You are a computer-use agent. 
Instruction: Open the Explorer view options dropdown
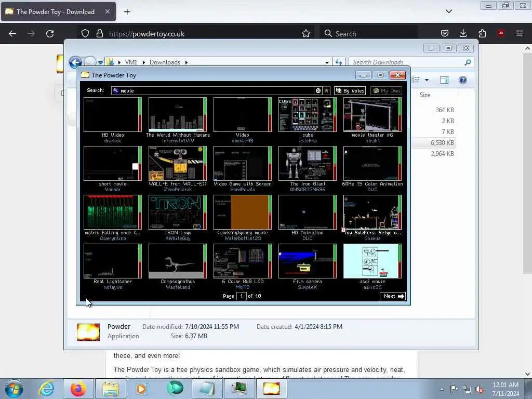(x=427, y=80)
